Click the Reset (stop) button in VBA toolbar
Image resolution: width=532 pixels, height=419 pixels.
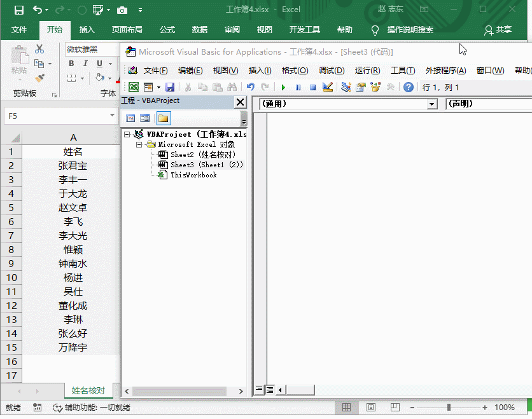(x=312, y=87)
